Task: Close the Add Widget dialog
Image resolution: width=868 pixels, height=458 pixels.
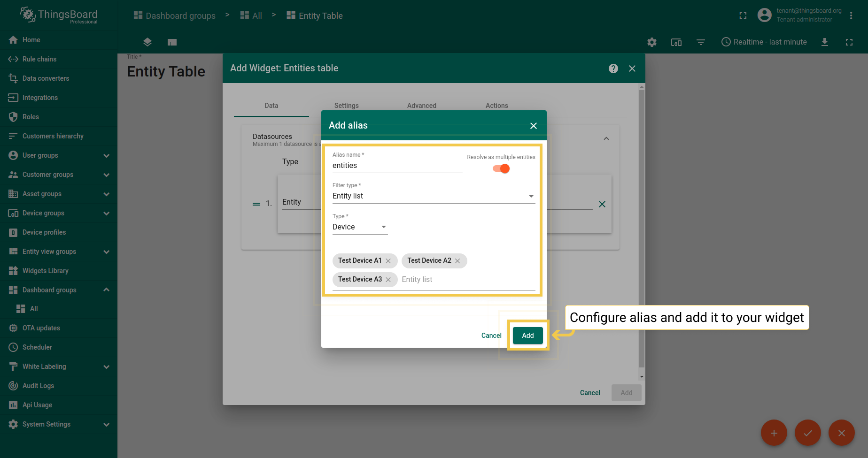Action: pos(632,69)
